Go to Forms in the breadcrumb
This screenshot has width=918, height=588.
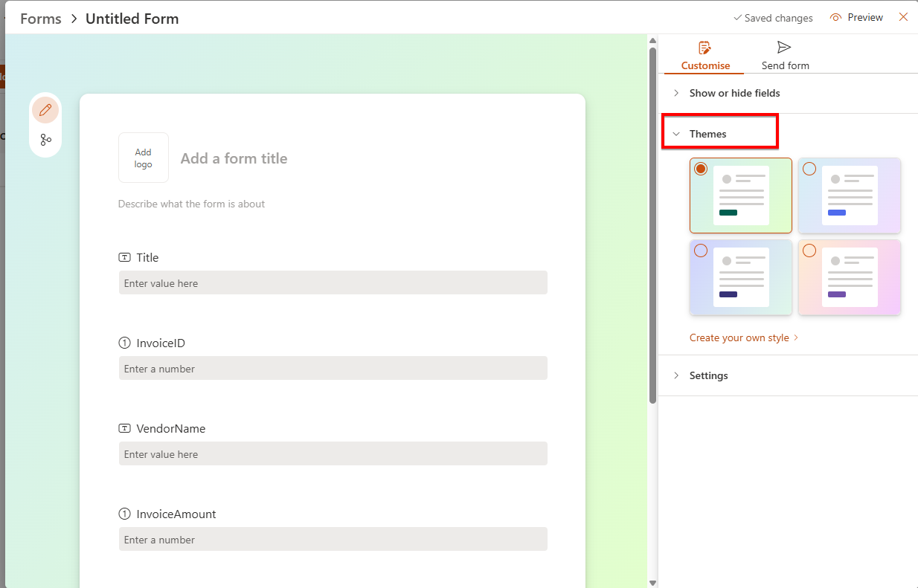click(41, 19)
